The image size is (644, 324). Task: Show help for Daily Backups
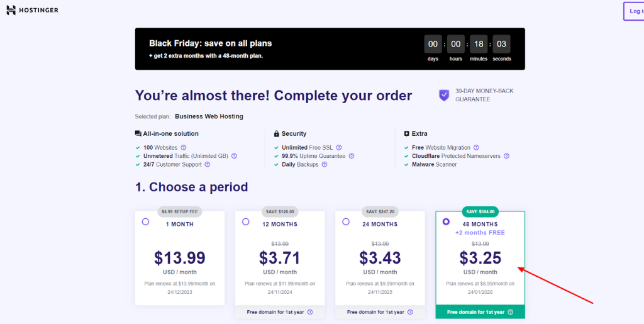tap(325, 164)
